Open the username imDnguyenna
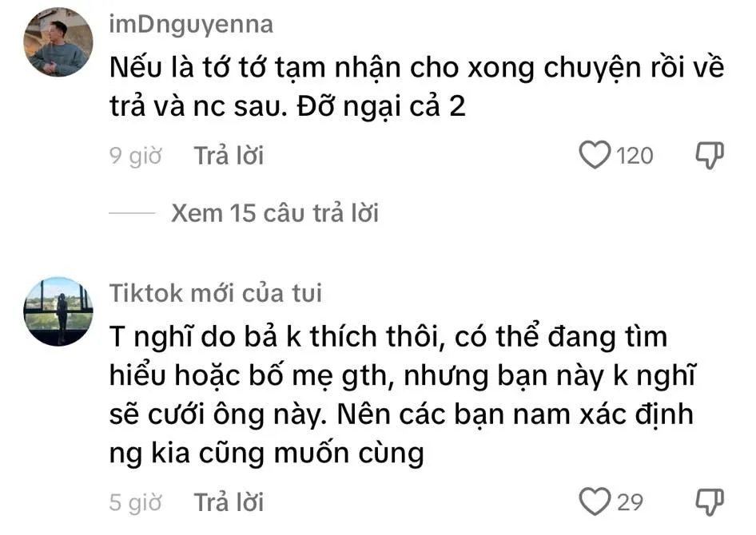This screenshot has height=535, width=756. pyautogui.click(x=190, y=24)
